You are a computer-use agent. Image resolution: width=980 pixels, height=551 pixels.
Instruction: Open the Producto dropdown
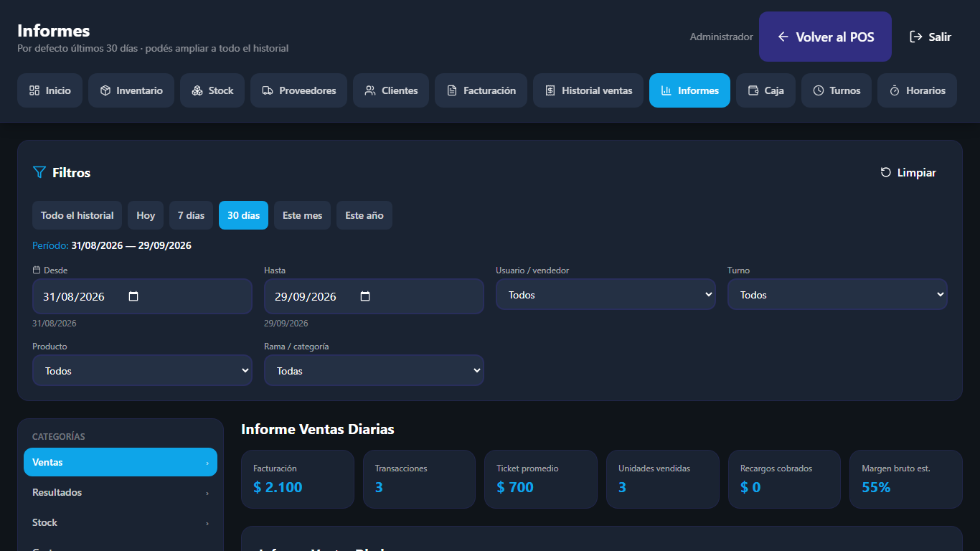[142, 371]
